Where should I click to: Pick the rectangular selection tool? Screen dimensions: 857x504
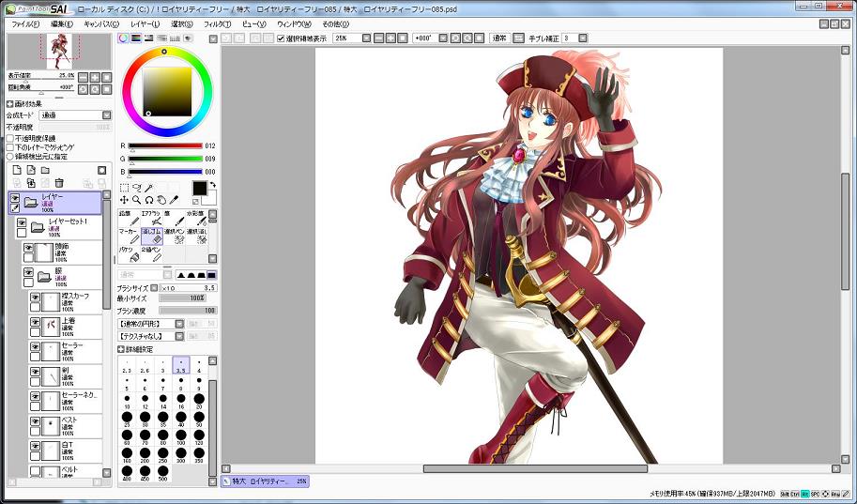(x=124, y=188)
